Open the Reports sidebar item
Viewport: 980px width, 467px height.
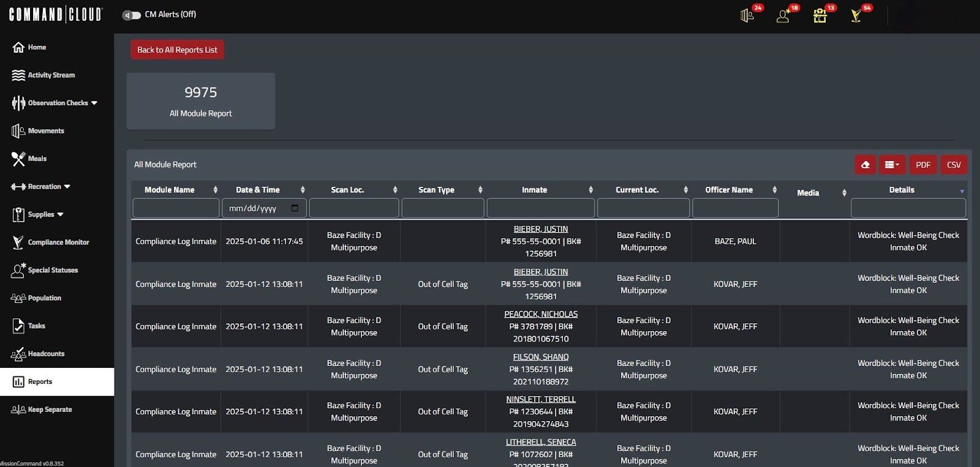point(57,382)
